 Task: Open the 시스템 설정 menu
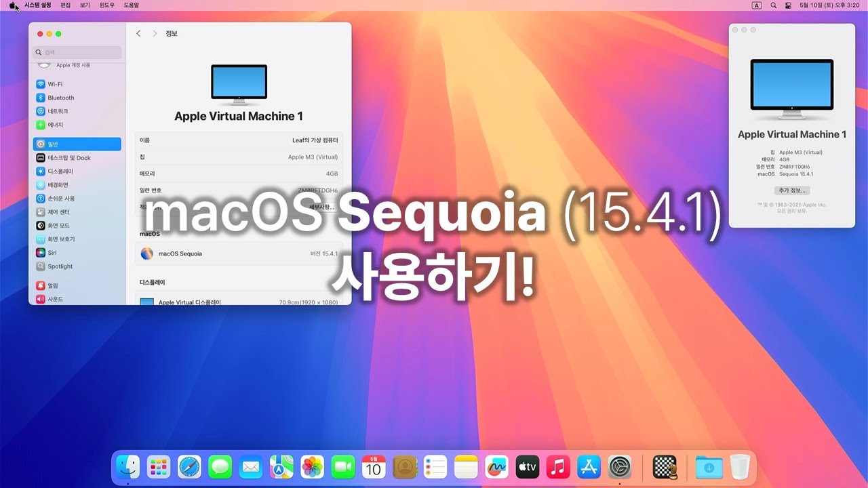[37, 5]
